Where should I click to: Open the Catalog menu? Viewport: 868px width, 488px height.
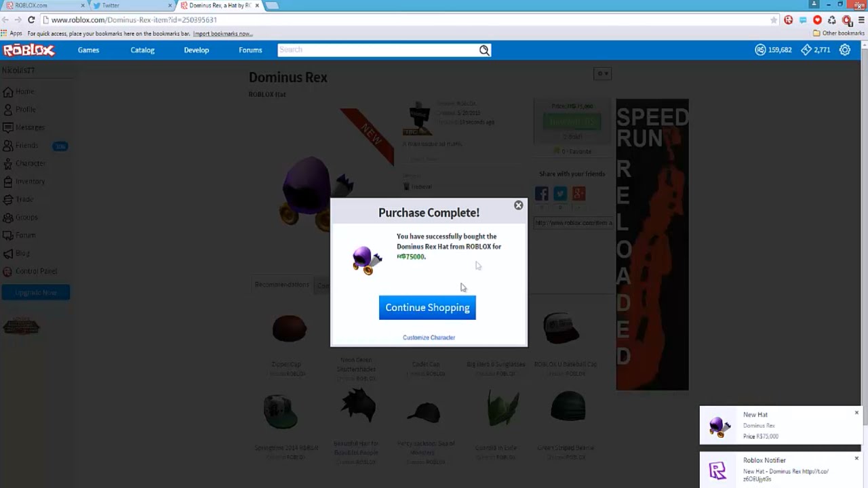click(142, 50)
